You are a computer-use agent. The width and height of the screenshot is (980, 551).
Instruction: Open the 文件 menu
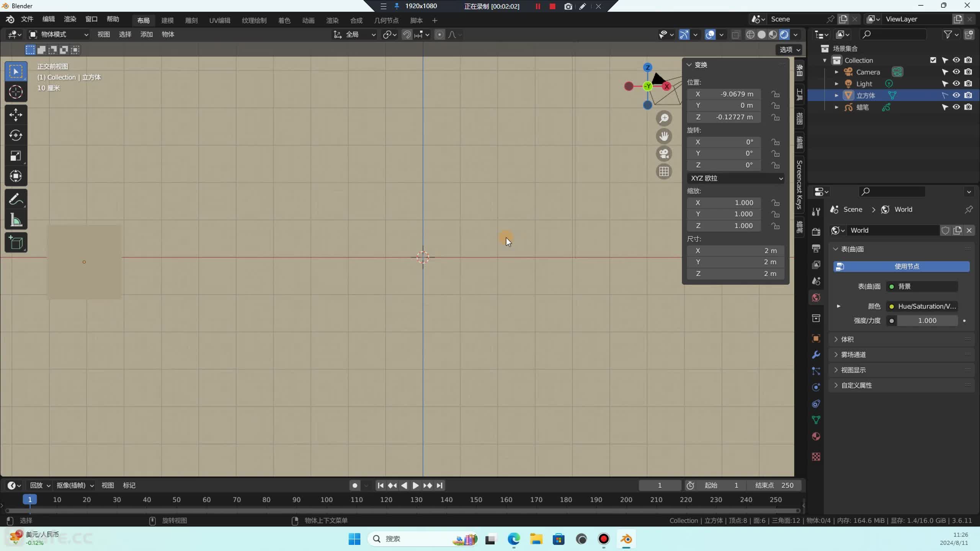pyautogui.click(x=27, y=19)
